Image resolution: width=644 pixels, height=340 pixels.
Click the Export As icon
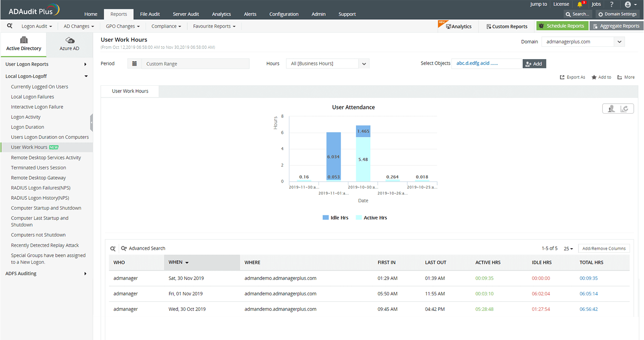[x=562, y=77]
